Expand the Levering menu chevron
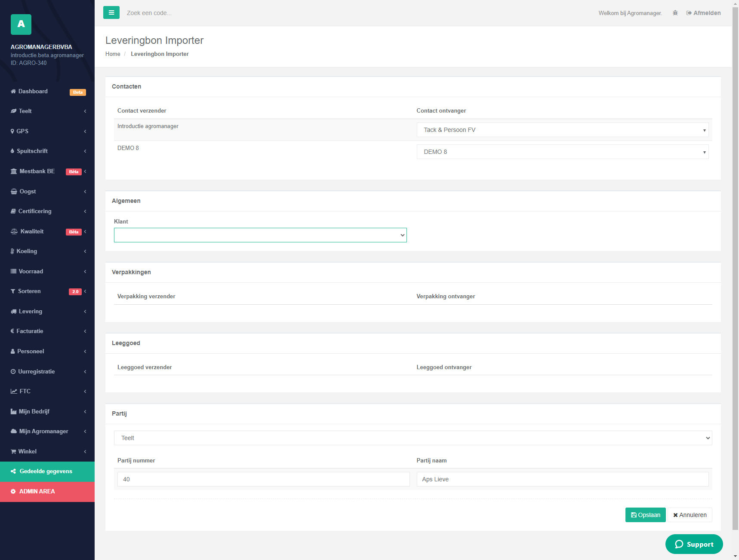Image resolution: width=739 pixels, height=560 pixels. point(85,311)
